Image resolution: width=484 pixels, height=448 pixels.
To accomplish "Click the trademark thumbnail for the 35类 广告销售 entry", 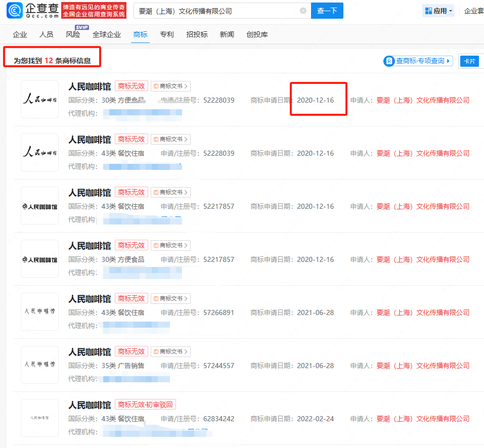I will pos(39,365).
